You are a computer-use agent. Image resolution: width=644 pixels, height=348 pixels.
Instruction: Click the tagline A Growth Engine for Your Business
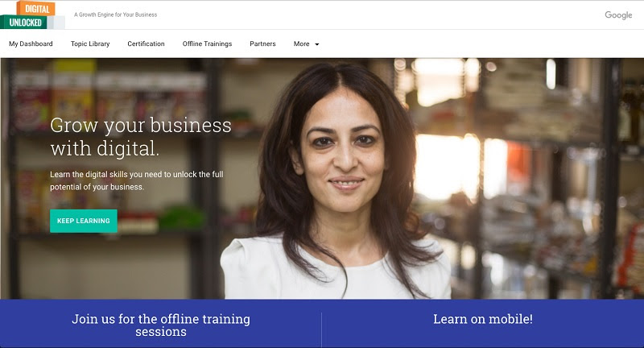(x=115, y=14)
